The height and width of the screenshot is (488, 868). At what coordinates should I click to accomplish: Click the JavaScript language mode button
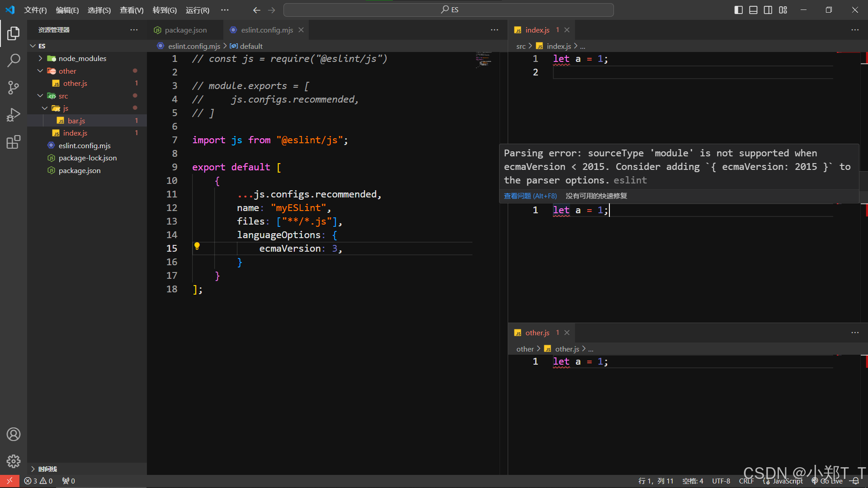[788, 481]
